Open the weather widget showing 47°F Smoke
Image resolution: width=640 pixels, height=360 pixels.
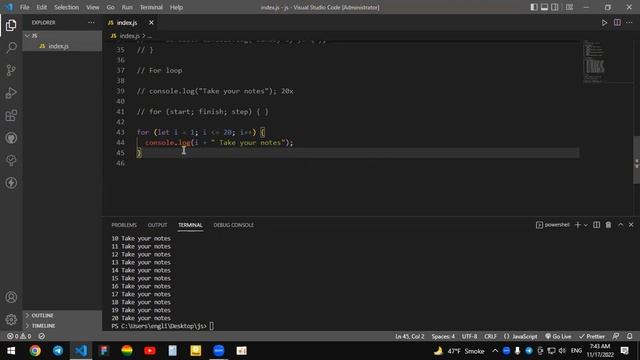[459, 351]
